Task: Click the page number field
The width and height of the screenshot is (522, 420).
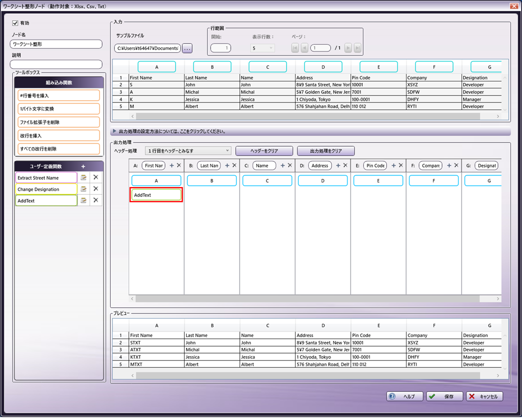Action: [320, 48]
